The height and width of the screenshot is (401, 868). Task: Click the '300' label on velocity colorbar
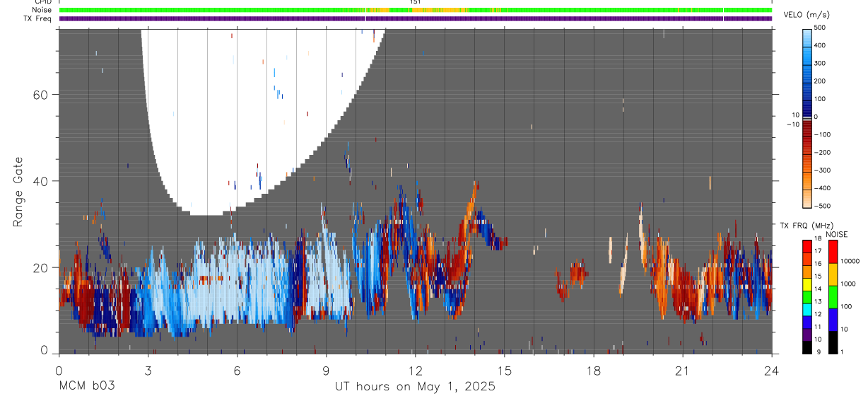coord(820,63)
